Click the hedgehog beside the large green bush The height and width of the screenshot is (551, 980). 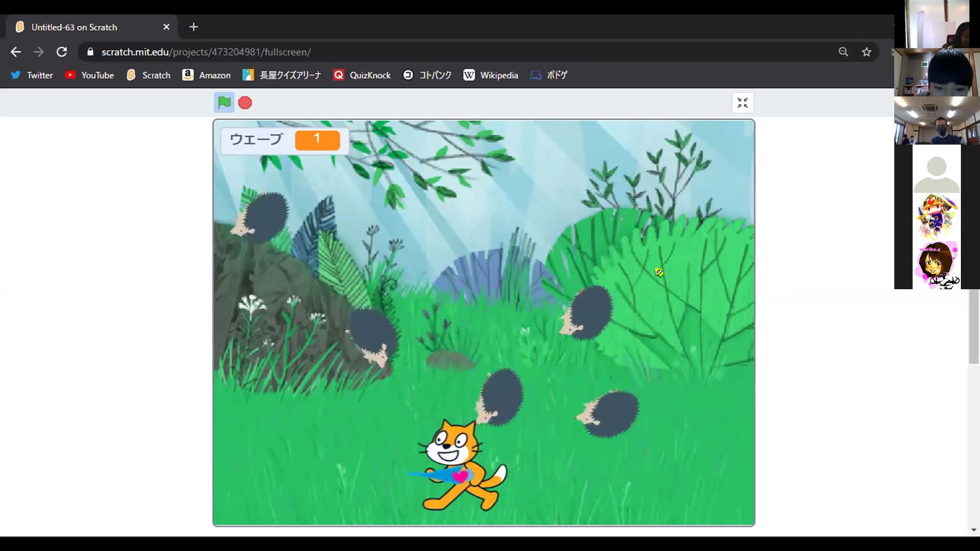[586, 313]
